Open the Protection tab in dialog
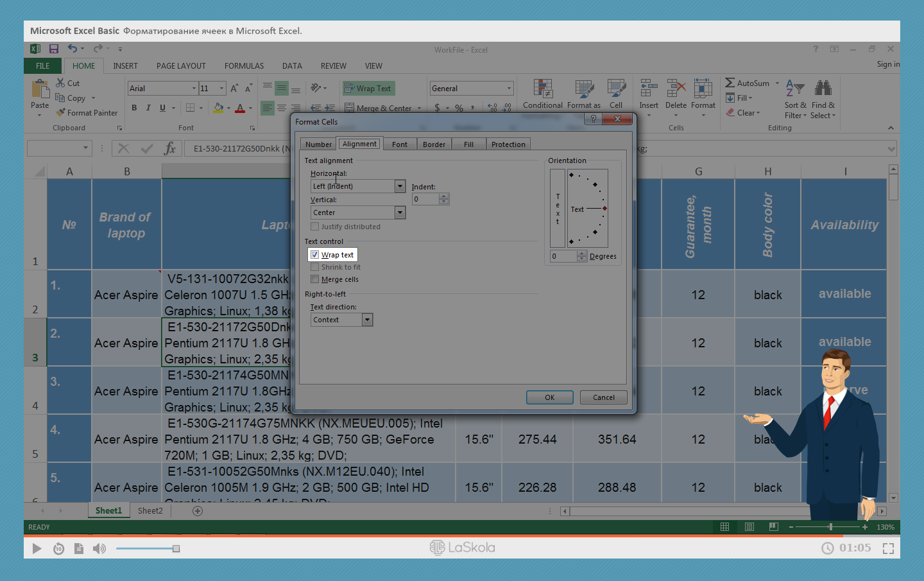The height and width of the screenshot is (581, 924). click(508, 144)
